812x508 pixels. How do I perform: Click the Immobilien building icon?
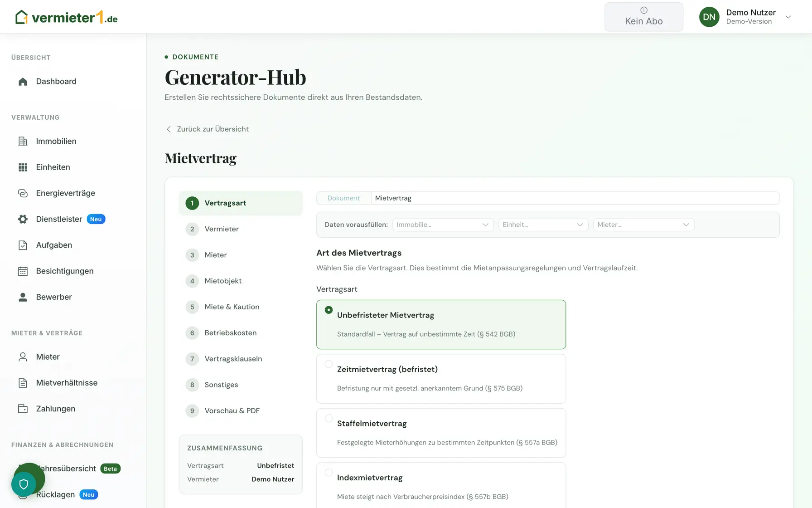23,141
